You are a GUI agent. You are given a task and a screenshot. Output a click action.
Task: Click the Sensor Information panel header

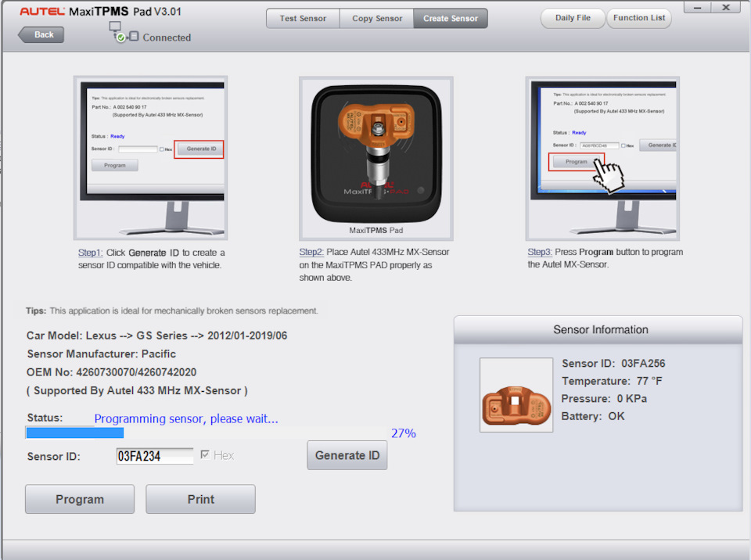(598, 329)
